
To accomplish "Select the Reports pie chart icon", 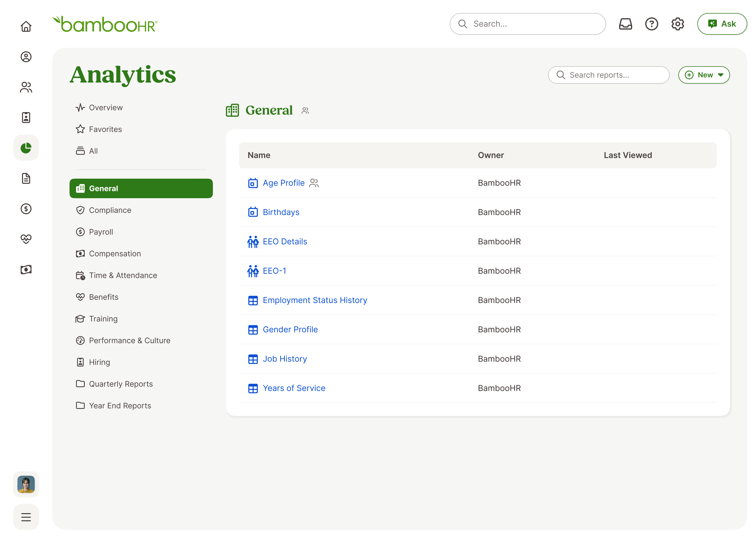I will tap(26, 148).
